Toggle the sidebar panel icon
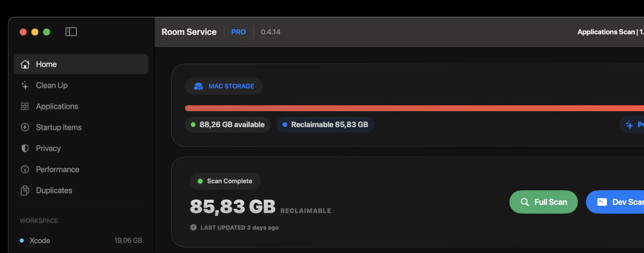This screenshot has height=253, width=644. 71,32
